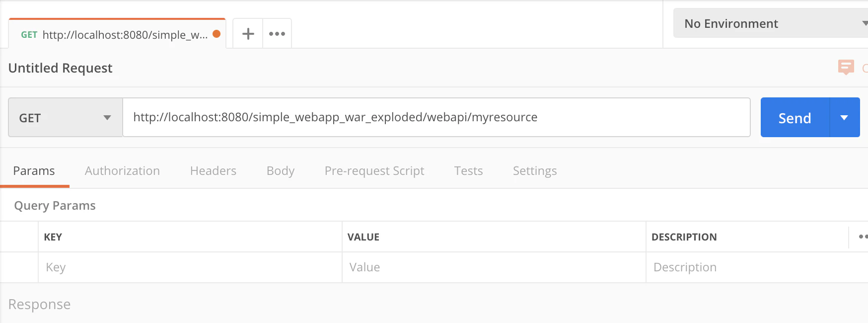Image resolution: width=868 pixels, height=323 pixels.
Task: Click the DESCRIPTION column header
Action: (684, 237)
